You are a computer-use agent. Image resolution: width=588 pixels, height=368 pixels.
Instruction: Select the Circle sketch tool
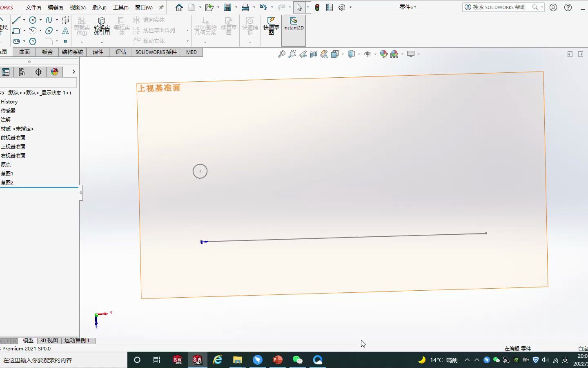point(33,20)
